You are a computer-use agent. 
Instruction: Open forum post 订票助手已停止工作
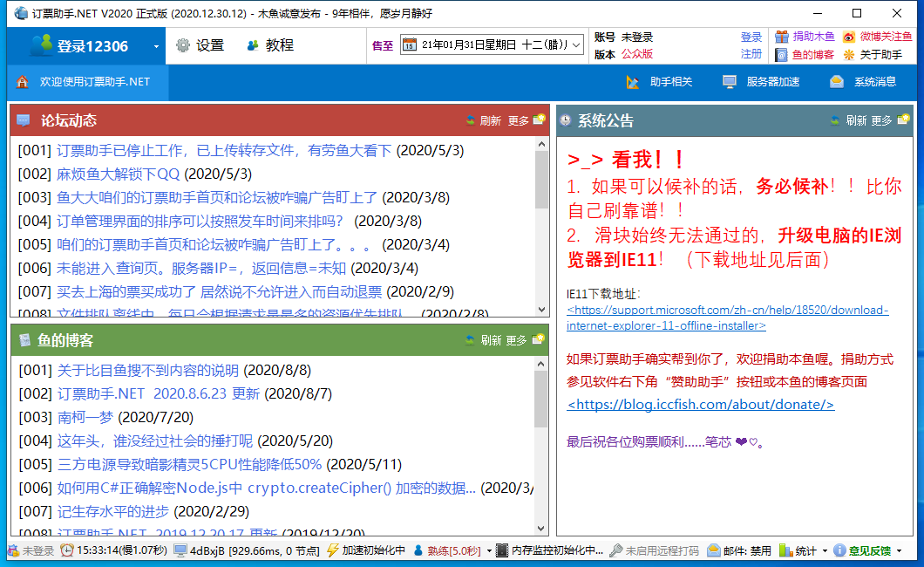coord(224,150)
